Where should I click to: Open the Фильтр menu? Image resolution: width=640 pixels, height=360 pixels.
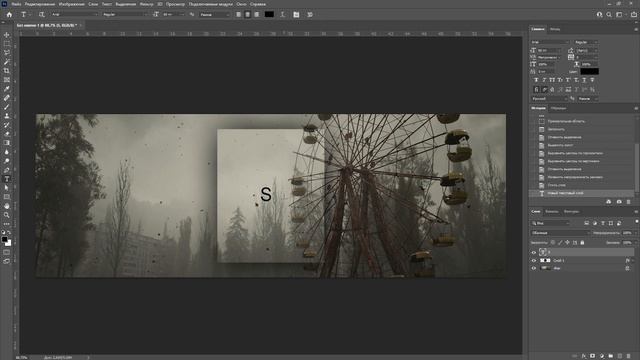pyautogui.click(x=147, y=4)
